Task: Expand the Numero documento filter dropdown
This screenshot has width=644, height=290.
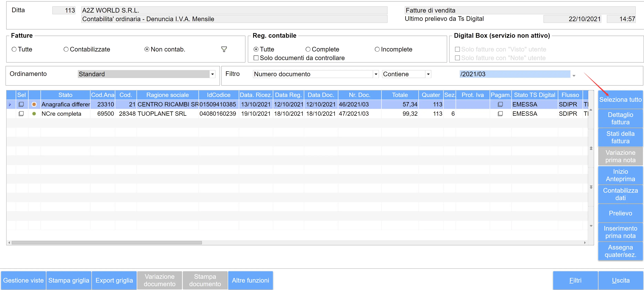Action: (376, 74)
